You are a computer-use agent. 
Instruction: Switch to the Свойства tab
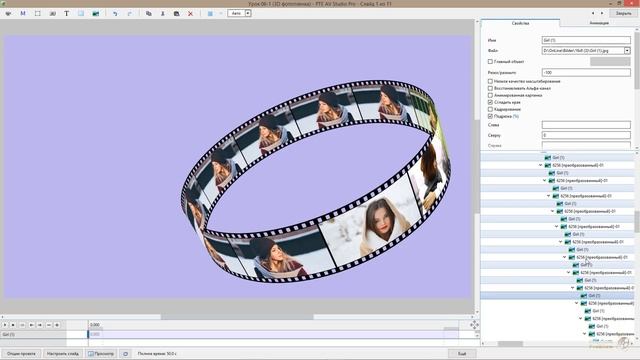[520, 23]
